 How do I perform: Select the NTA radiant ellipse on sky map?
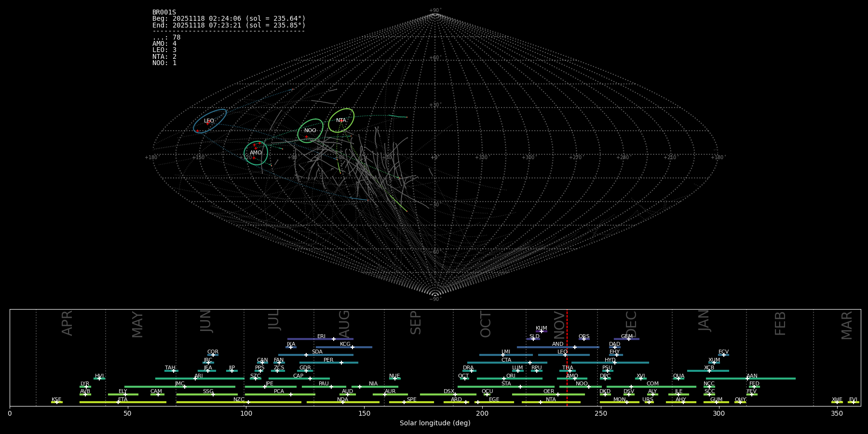341,120
